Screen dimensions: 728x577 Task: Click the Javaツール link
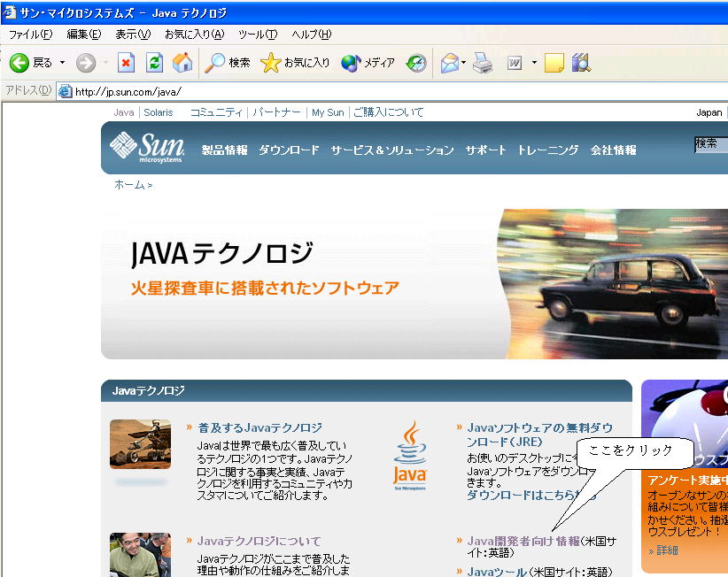(497, 572)
